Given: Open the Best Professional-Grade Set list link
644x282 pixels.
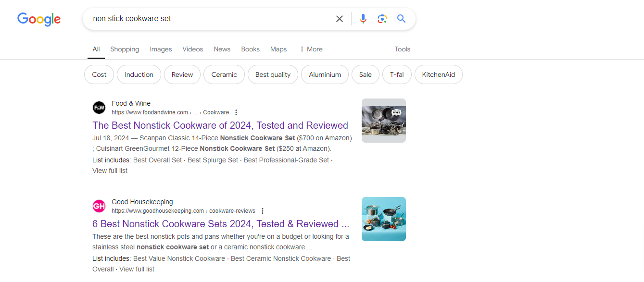Looking at the screenshot, I should pyautogui.click(x=286, y=160).
